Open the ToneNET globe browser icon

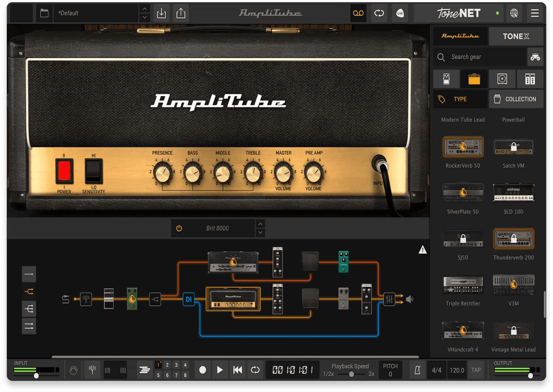pyautogui.click(x=514, y=13)
